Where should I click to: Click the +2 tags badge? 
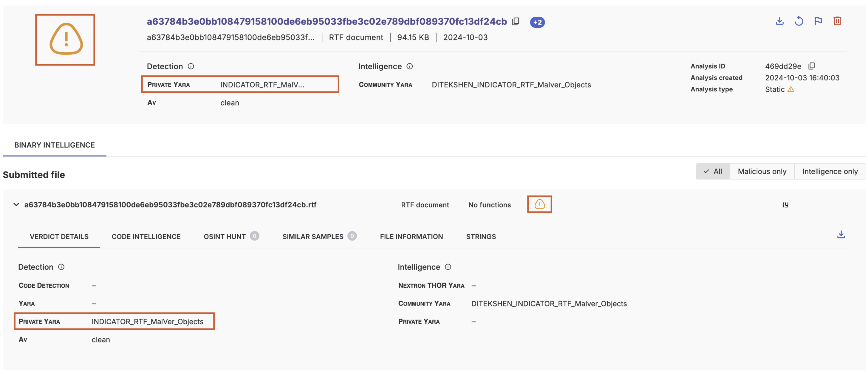pos(537,22)
